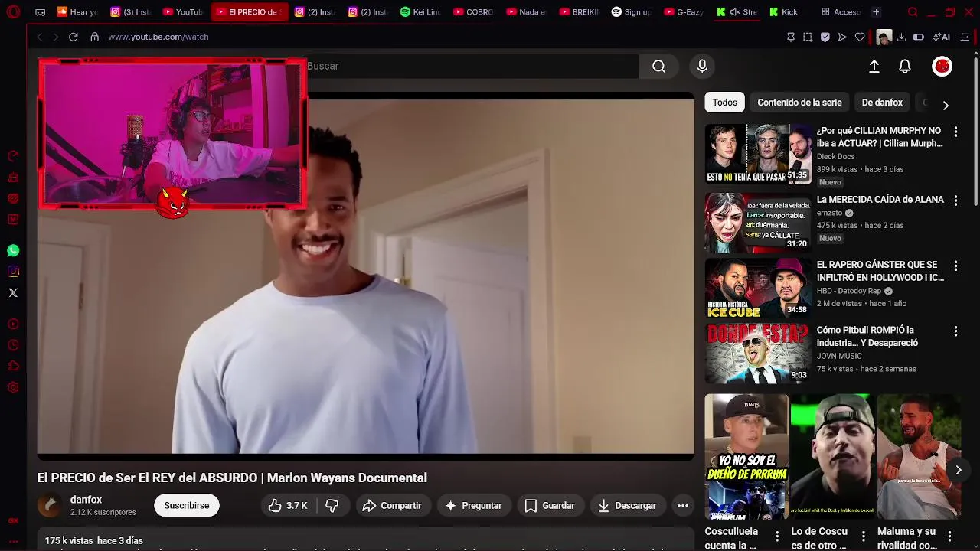Open Instagram in the sidebar
The height and width of the screenshot is (551, 980).
click(x=13, y=272)
